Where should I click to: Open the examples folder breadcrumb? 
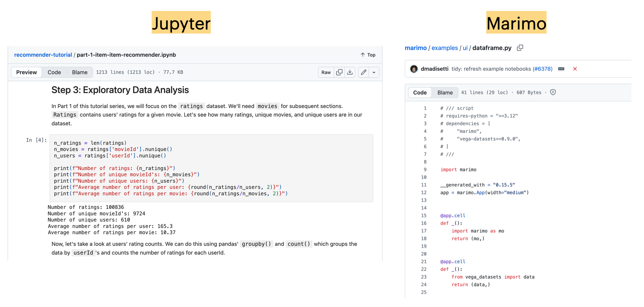coord(444,48)
